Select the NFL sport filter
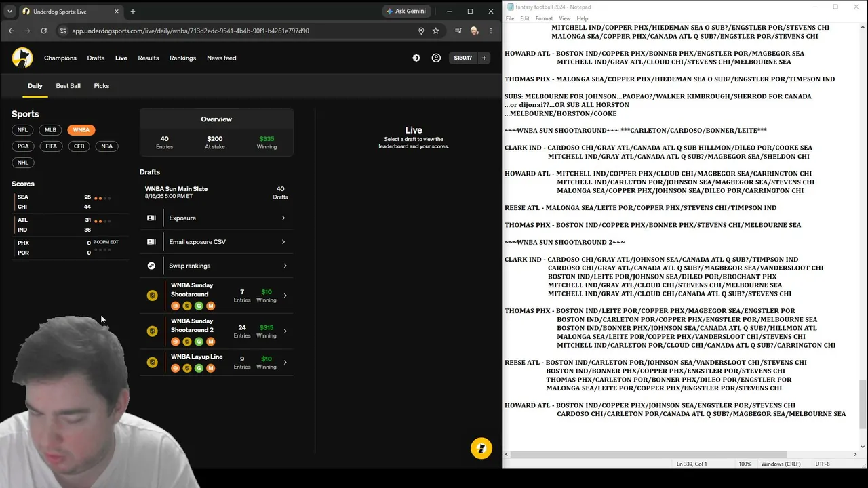 point(22,130)
